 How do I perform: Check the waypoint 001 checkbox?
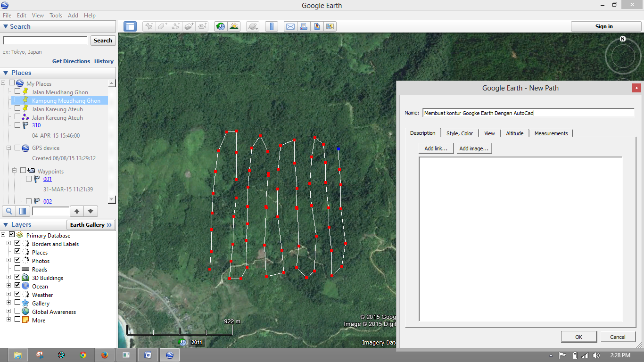[x=29, y=179]
